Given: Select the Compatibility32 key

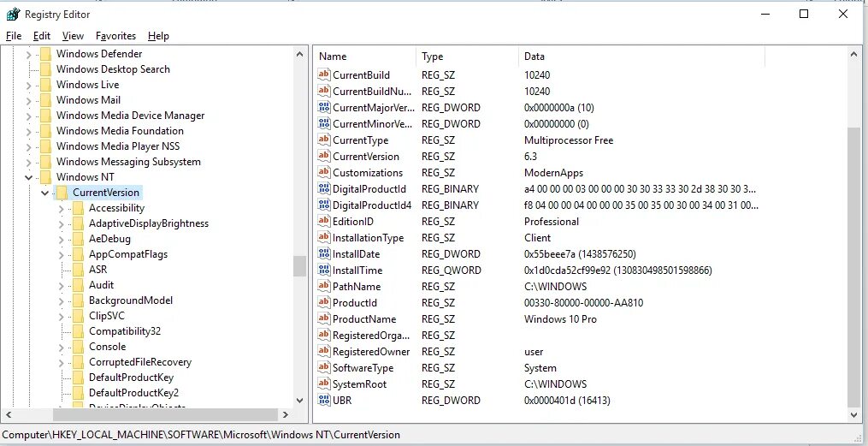Looking at the screenshot, I should coord(125,331).
